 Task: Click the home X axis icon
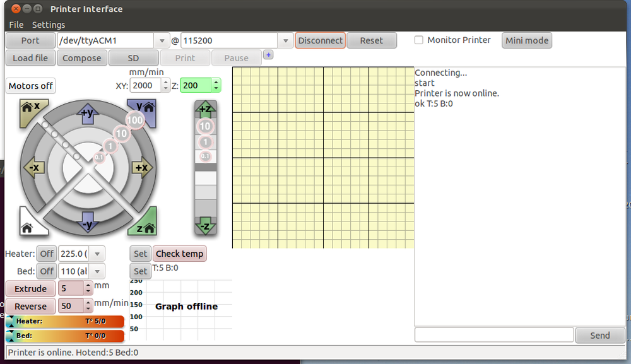point(30,109)
